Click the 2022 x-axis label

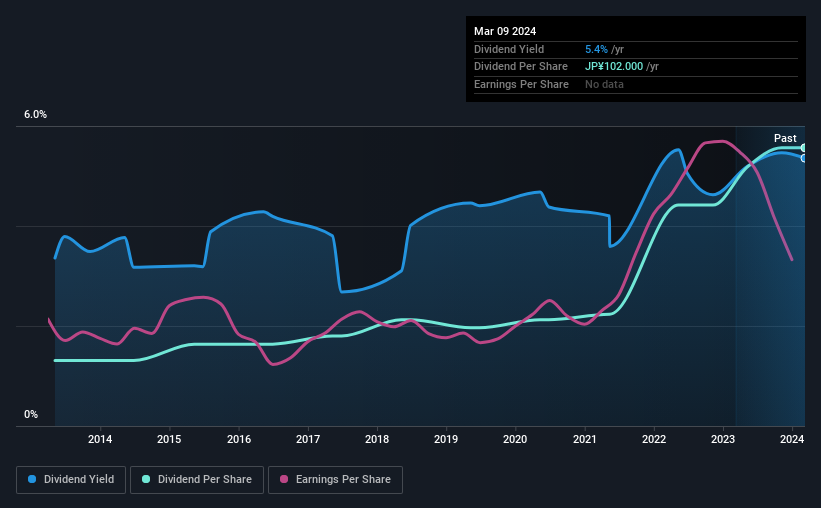[x=654, y=439]
